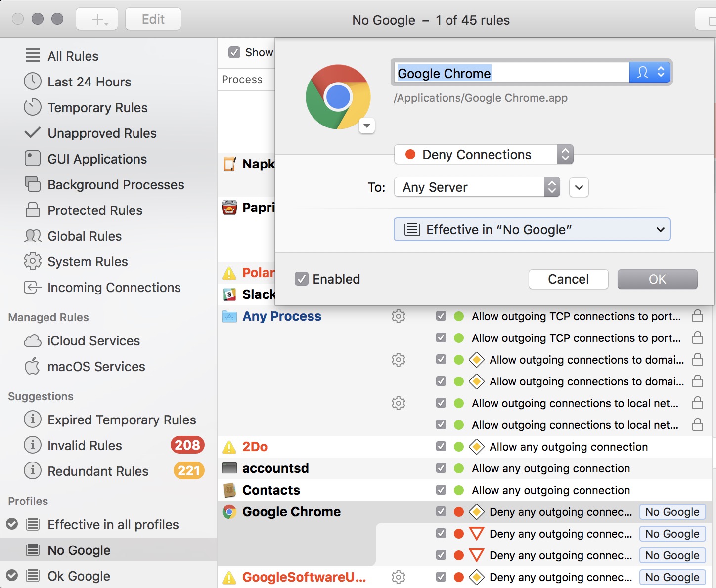Screen dimensions: 716x588
Task: Click the iCloud Services cloud icon
Action: click(x=33, y=340)
